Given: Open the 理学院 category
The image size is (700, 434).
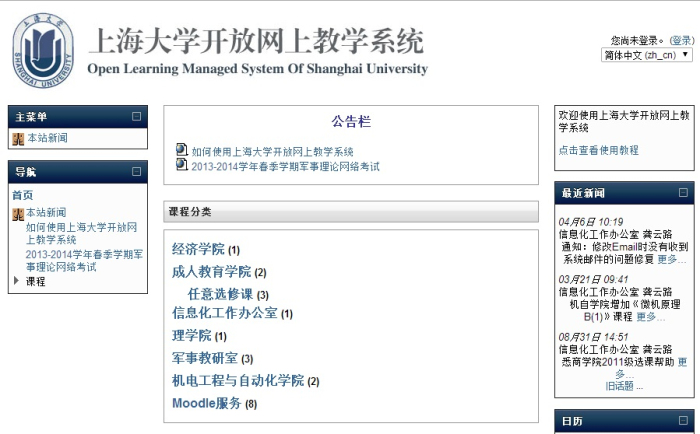Looking at the screenshot, I should [x=192, y=335].
